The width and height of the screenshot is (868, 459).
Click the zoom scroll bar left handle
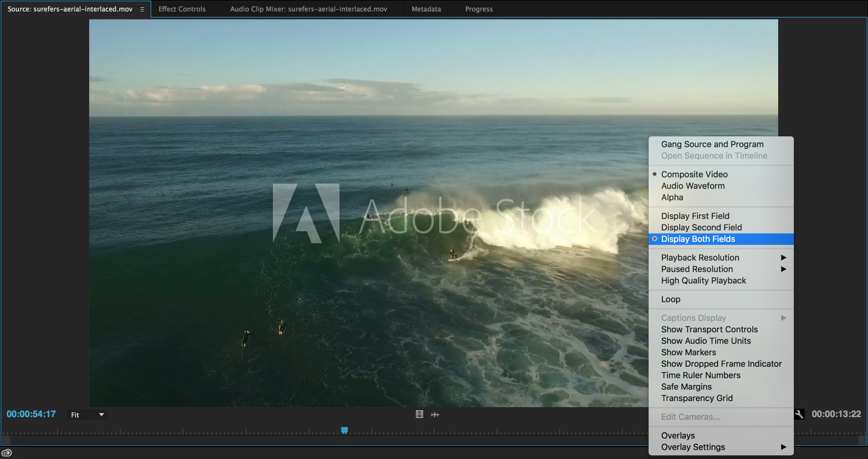click(6, 440)
